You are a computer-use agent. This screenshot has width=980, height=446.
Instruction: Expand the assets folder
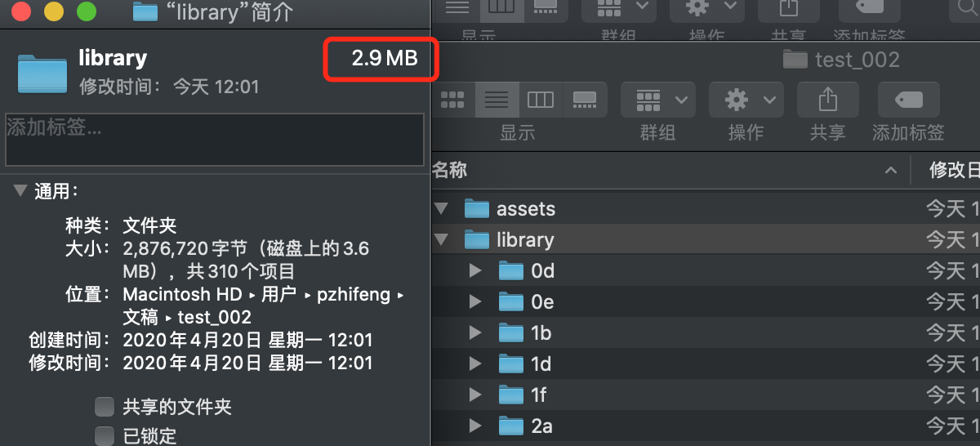[442, 209]
